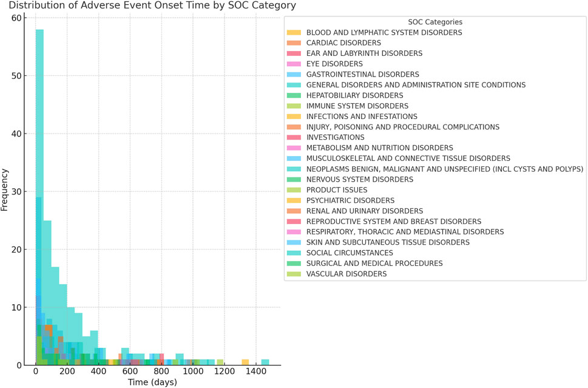Pick the EYE DISORDERS legend color swatch
The image size is (588, 388).
pyautogui.click(x=294, y=64)
